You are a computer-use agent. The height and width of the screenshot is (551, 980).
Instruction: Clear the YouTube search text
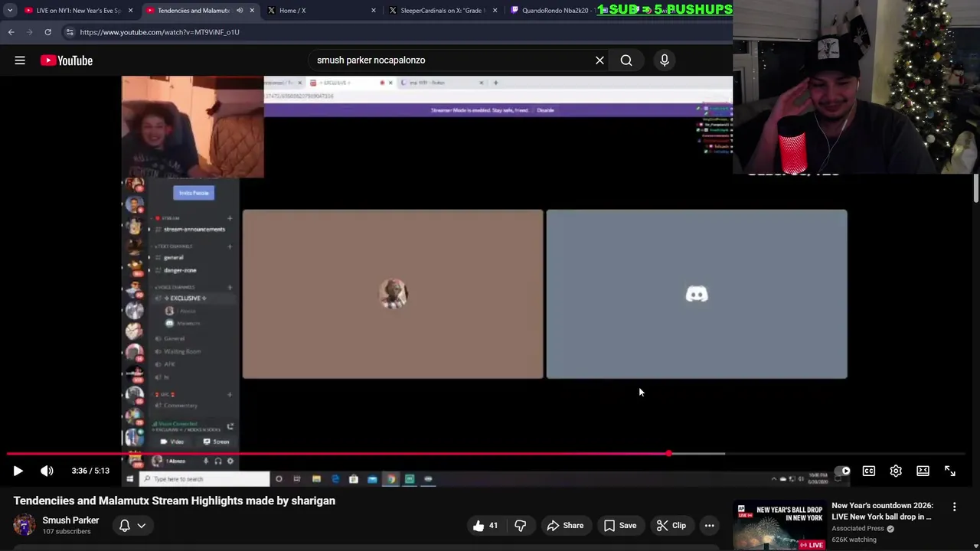tap(599, 60)
